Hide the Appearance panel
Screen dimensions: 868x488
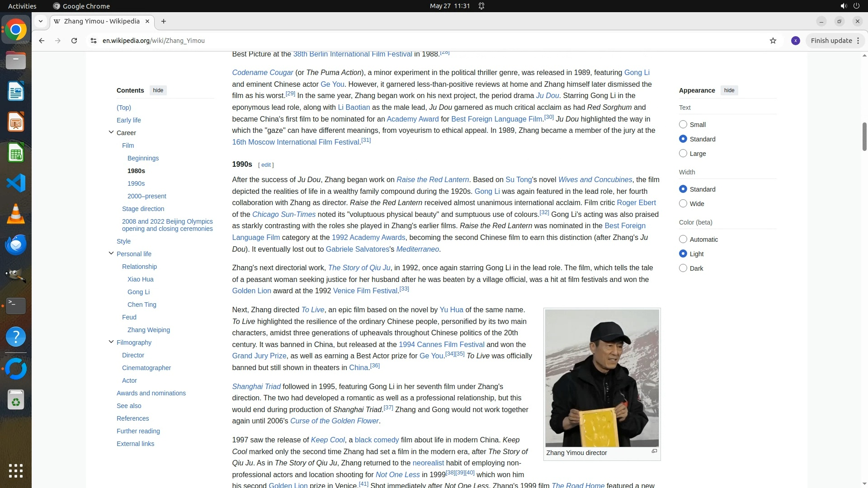pos(729,90)
